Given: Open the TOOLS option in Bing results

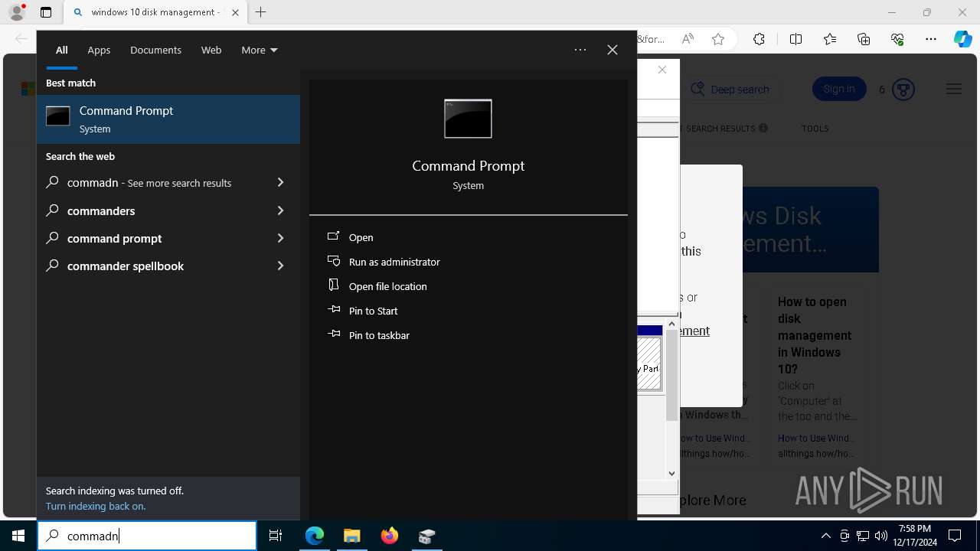Looking at the screenshot, I should click(x=815, y=129).
